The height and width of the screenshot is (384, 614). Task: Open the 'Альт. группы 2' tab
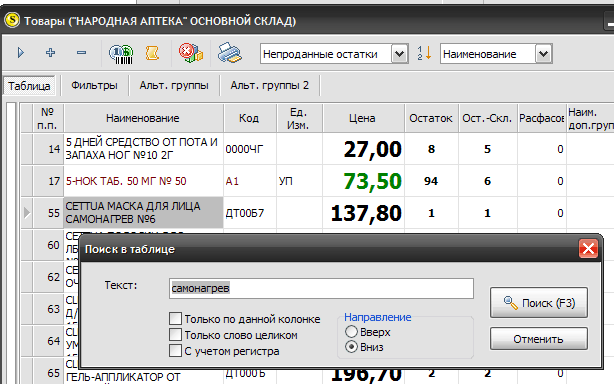coord(269,85)
